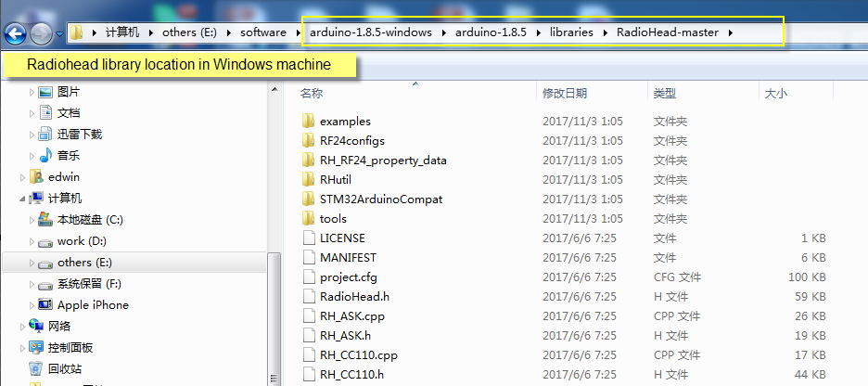This screenshot has height=386, width=868.
Task: Open the dropdown arrow after software breadcrumb
Action: 298,32
